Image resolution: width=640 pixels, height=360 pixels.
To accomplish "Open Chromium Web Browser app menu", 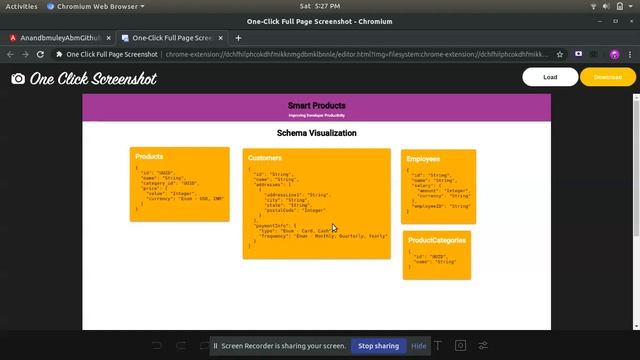I will click(x=96, y=6).
